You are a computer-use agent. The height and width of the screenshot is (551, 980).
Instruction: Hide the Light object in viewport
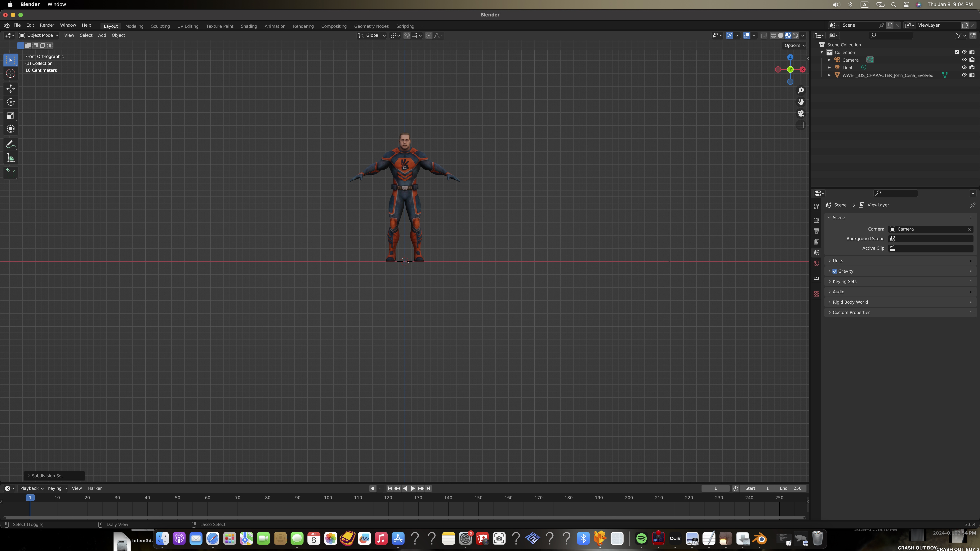pos(964,67)
